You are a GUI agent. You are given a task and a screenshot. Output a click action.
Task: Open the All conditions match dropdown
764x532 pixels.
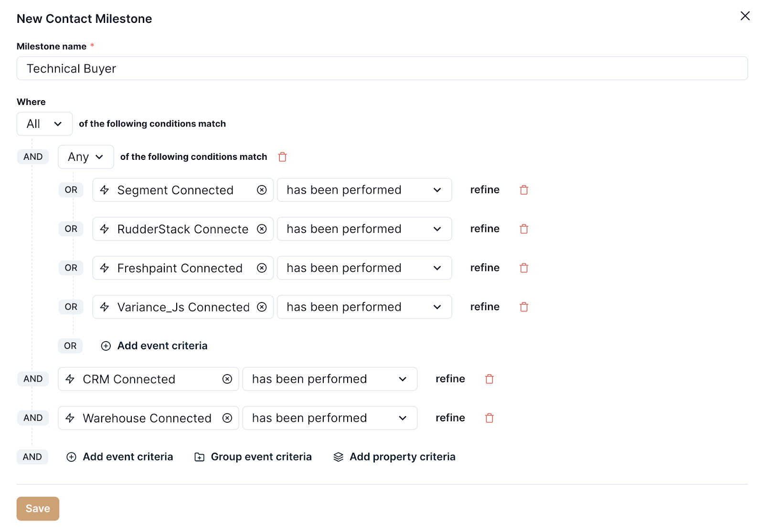pos(44,124)
